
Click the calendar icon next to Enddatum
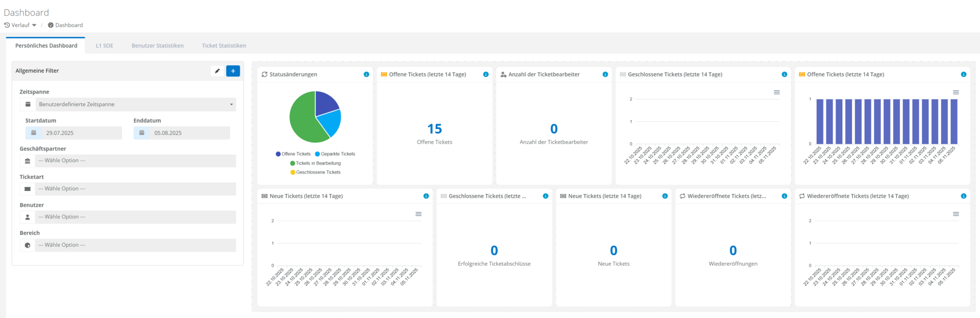(142, 133)
